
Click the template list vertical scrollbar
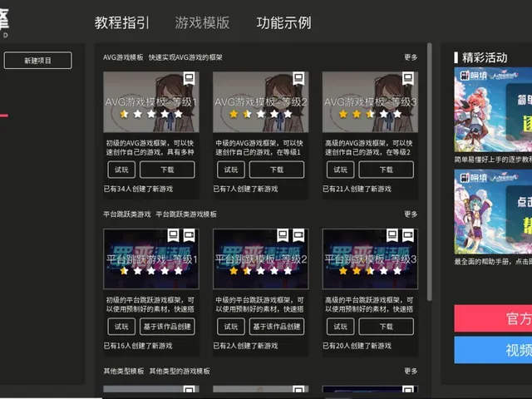(x=429, y=171)
